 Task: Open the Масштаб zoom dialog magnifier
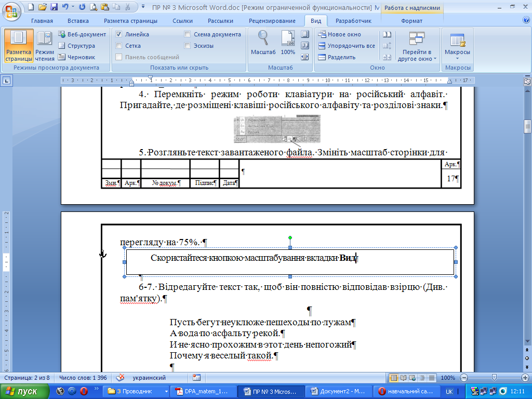(x=263, y=43)
